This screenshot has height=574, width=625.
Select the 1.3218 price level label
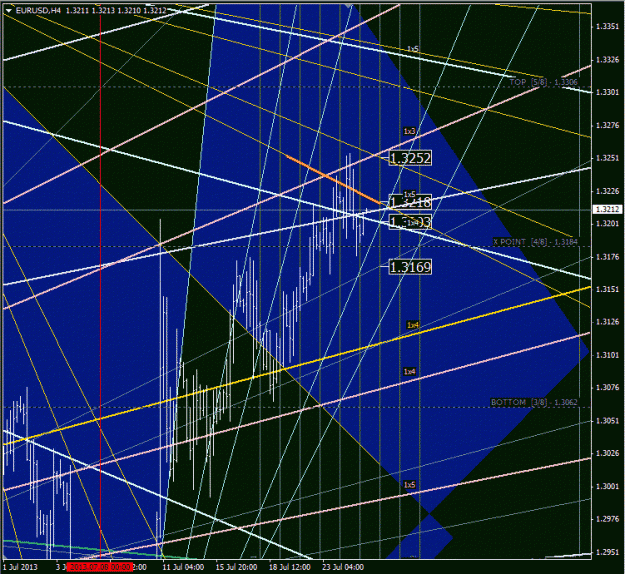[410, 202]
